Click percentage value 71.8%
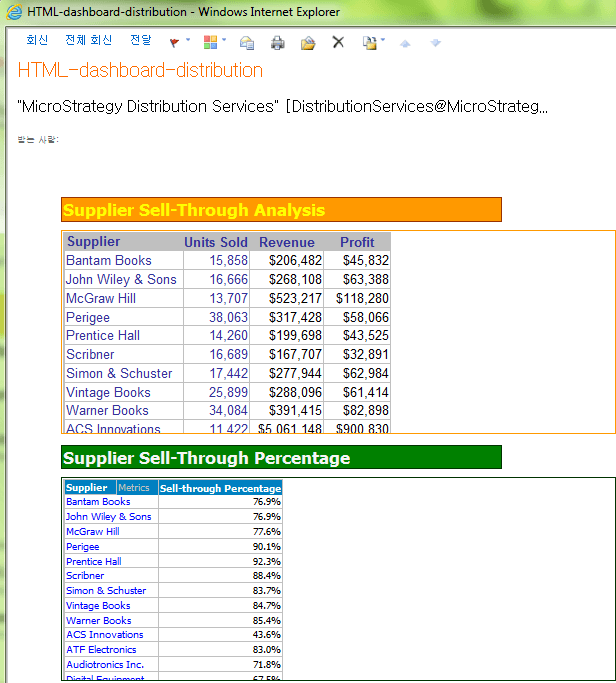This screenshot has height=683, width=616. pyautogui.click(x=267, y=665)
